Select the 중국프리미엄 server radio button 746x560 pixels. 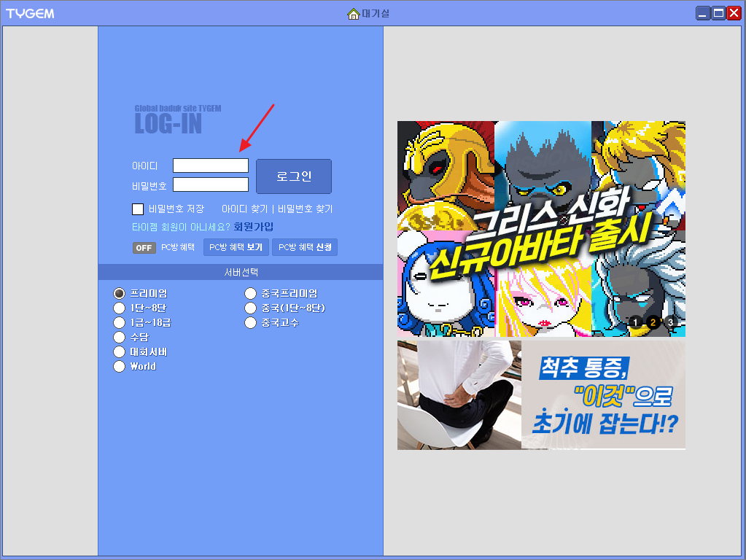point(250,294)
